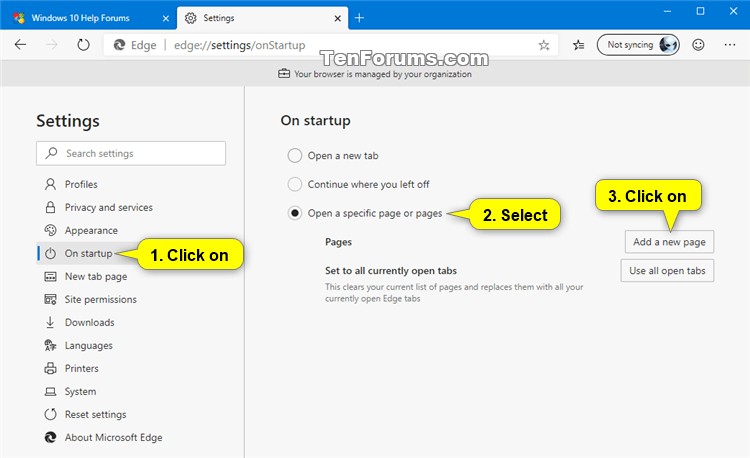This screenshot has height=458, width=750.
Task: Open Appearance settings section
Action: coord(91,230)
